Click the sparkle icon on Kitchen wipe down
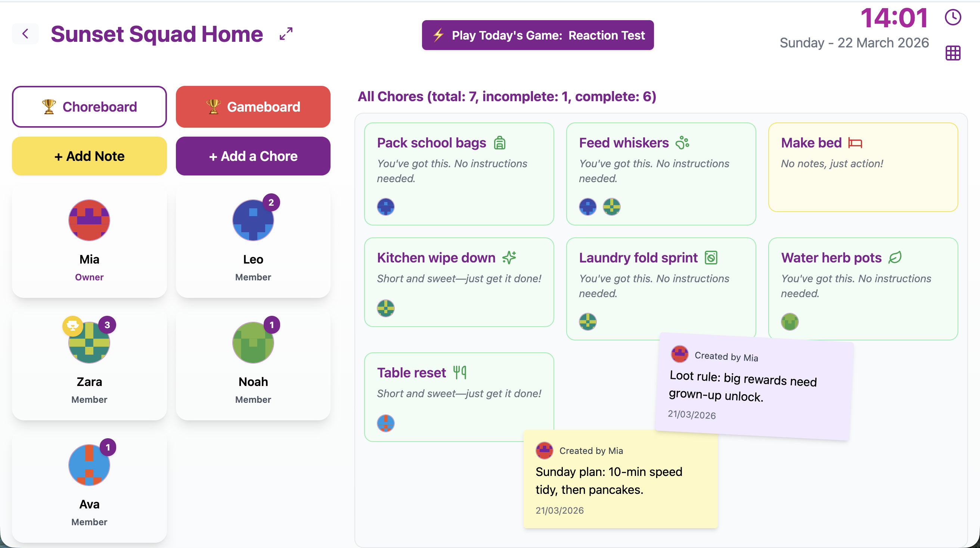This screenshot has width=980, height=548. 509,258
